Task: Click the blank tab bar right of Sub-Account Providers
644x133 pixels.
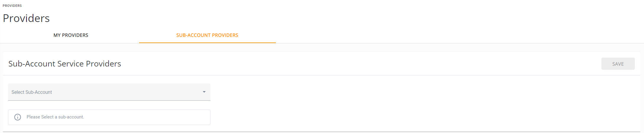Action: tap(444, 35)
